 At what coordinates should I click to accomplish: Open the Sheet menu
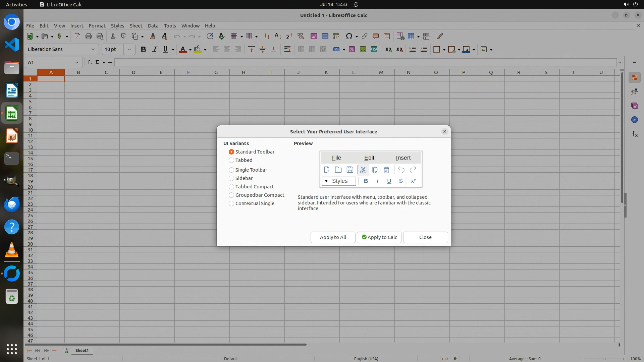point(136,26)
